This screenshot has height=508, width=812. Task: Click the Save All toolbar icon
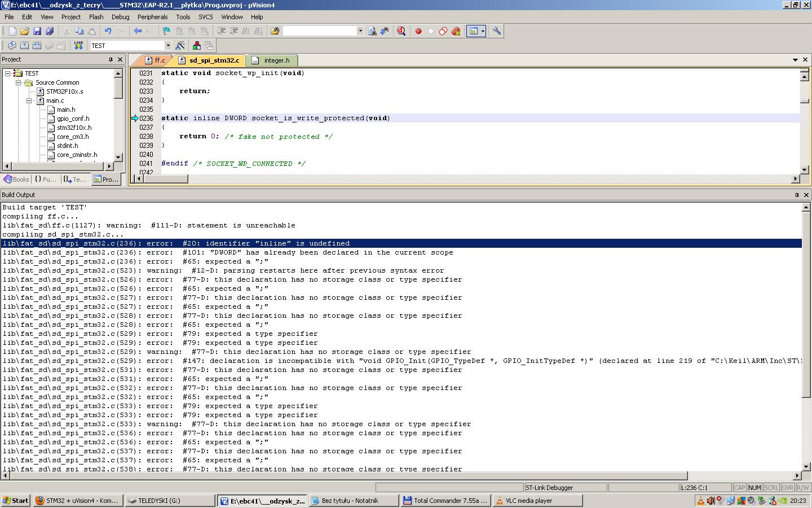tap(50, 31)
